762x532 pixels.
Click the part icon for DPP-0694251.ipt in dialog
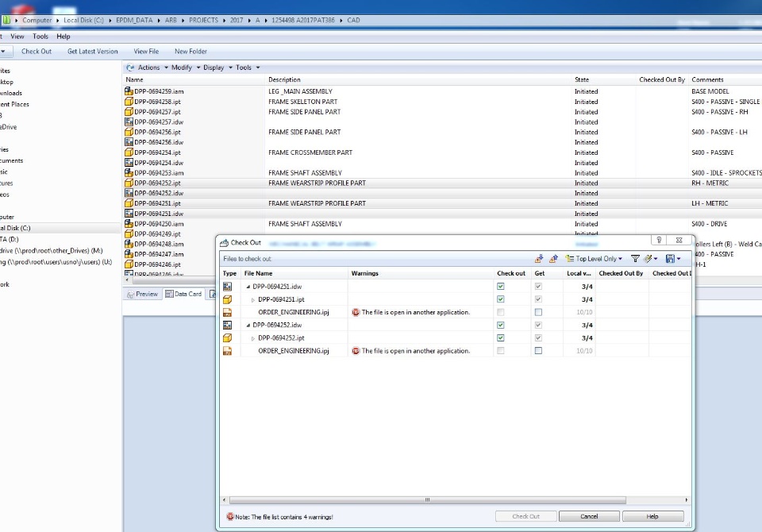click(227, 299)
